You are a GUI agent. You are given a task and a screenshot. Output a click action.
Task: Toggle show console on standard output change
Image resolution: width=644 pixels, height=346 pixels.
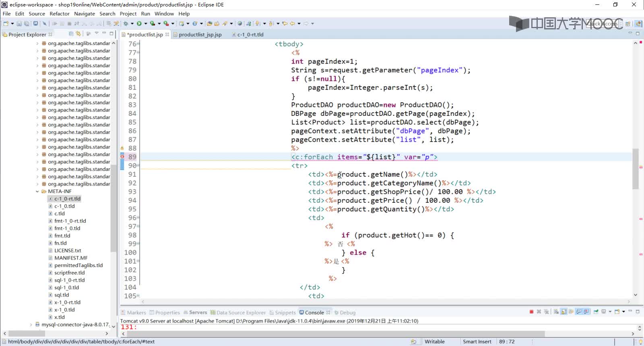pyautogui.click(x=579, y=312)
